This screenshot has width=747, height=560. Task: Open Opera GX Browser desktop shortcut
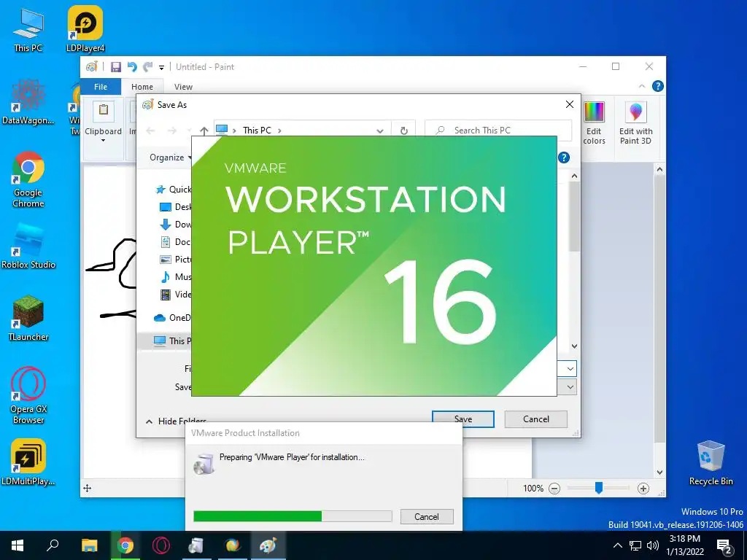[x=28, y=395]
